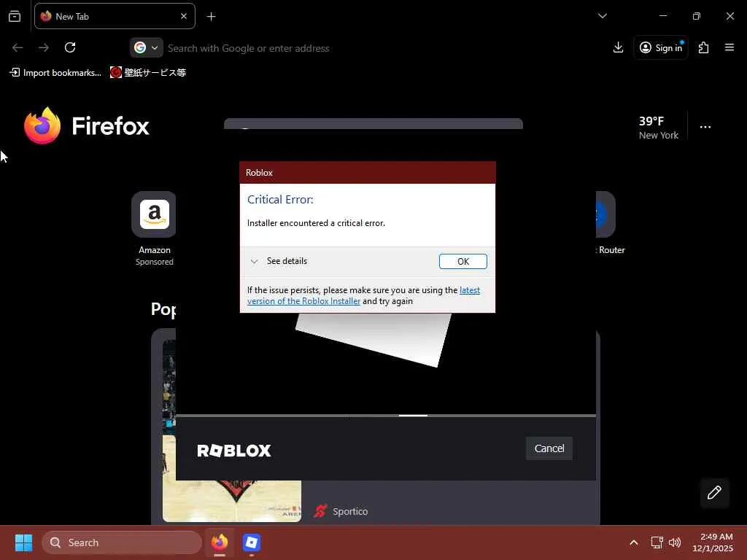747x560 pixels.
Task: Cancel the Roblox installer
Action: (x=549, y=448)
